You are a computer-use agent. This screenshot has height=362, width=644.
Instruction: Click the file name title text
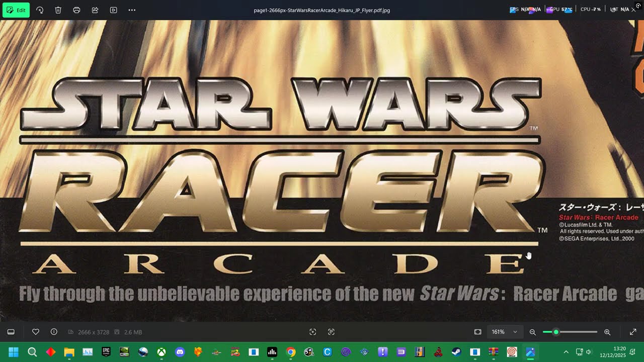coord(322,10)
